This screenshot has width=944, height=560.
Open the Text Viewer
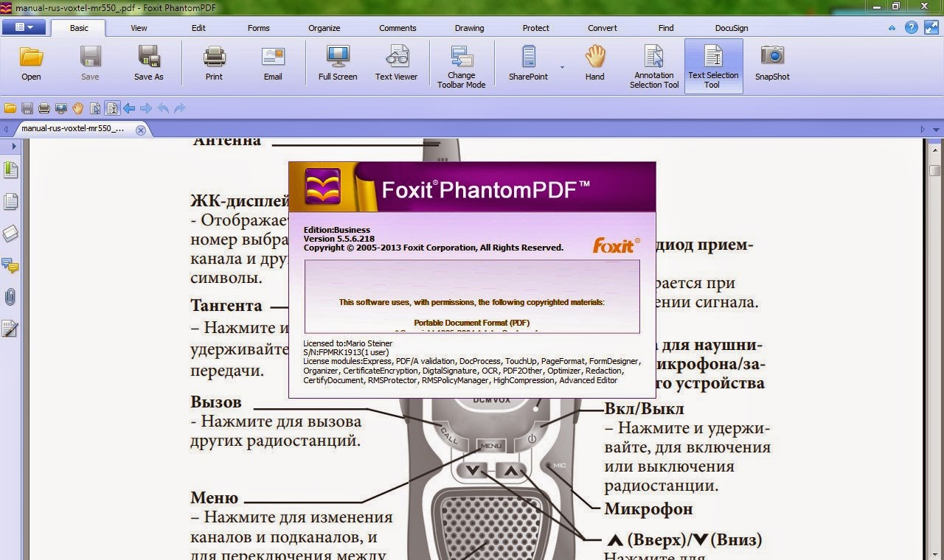click(x=396, y=63)
